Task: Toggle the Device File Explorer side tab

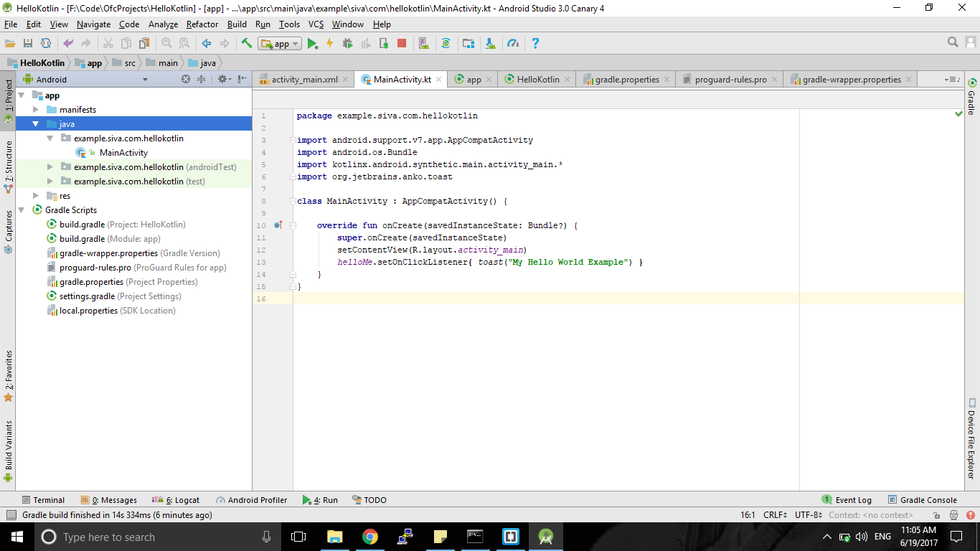Action: point(972,438)
